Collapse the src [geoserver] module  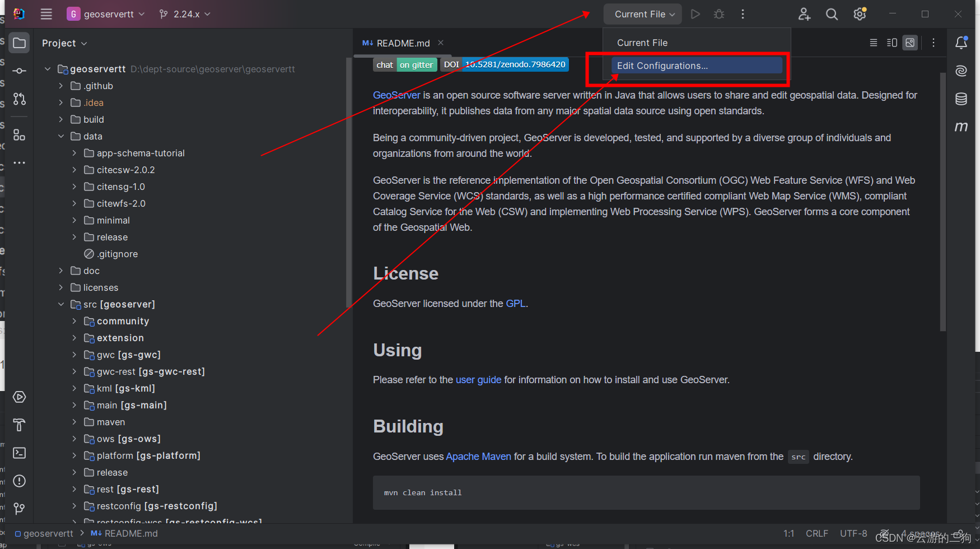pos(61,304)
